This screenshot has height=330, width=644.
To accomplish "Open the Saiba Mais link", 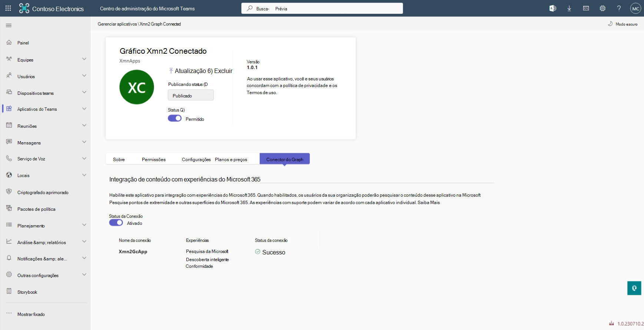I will tap(429, 203).
